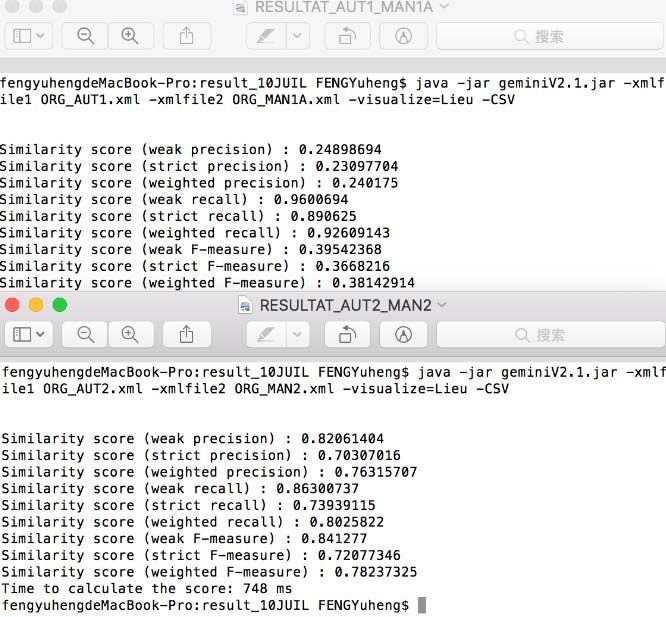This screenshot has width=666, height=617.
Task: Rotate image in RESULTAT_AUT1_MAN1A window
Action: pos(347,36)
